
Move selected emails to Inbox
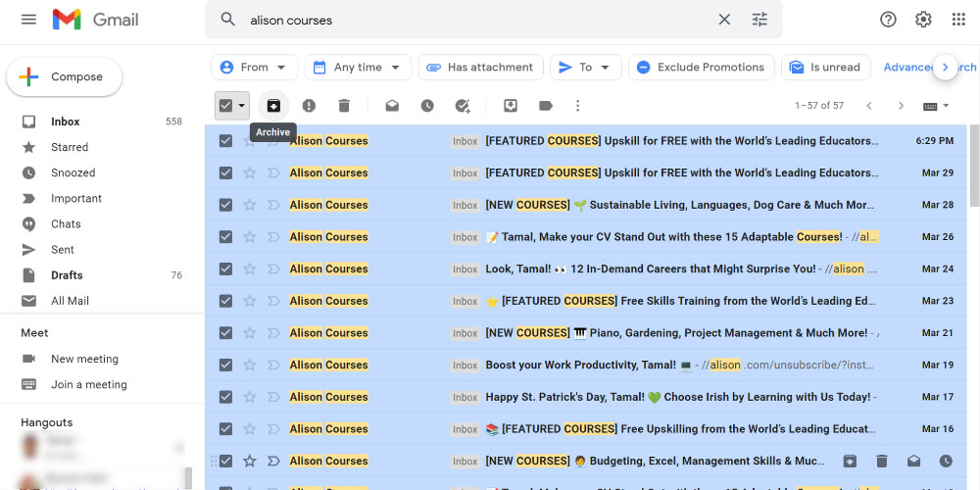pos(511,106)
